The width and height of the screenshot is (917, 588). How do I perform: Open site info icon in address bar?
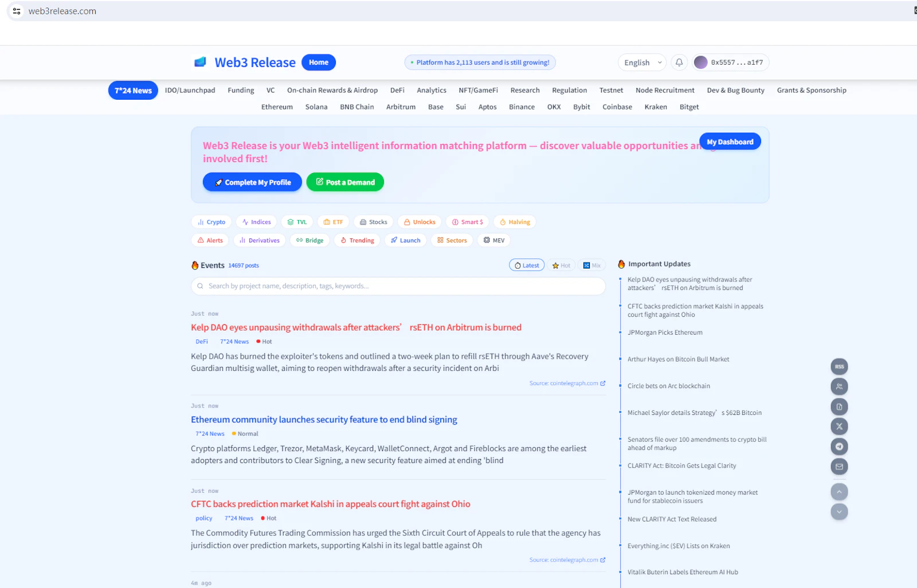(x=17, y=11)
